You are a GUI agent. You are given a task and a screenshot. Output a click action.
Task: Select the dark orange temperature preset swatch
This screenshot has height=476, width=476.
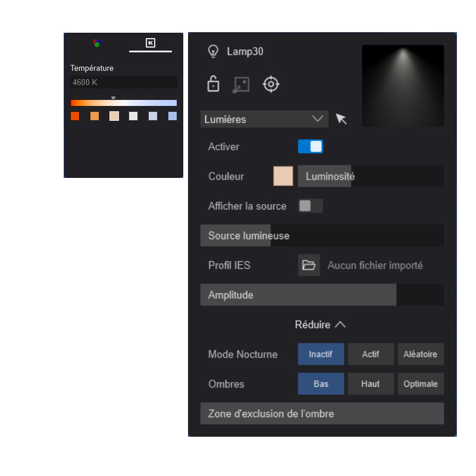[x=75, y=116]
